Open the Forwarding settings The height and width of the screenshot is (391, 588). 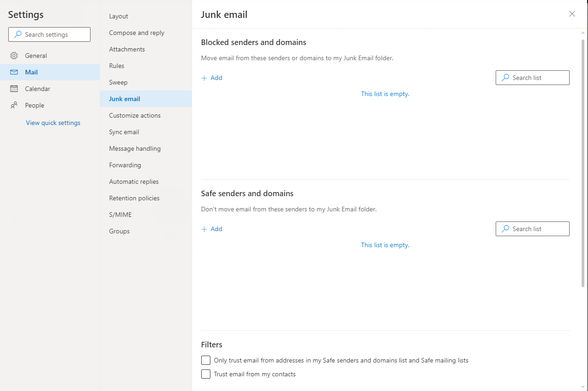point(125,165)
